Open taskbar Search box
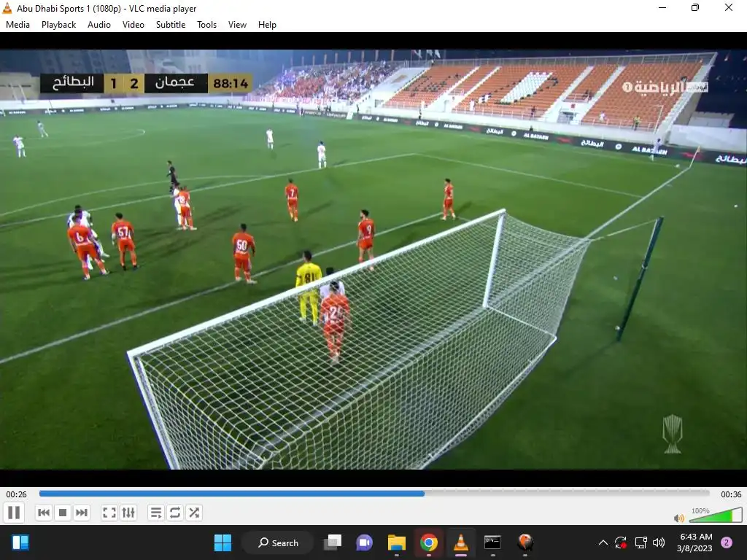Screen dimensions: 747x560 pyautogui.click(x=278, y=542)
